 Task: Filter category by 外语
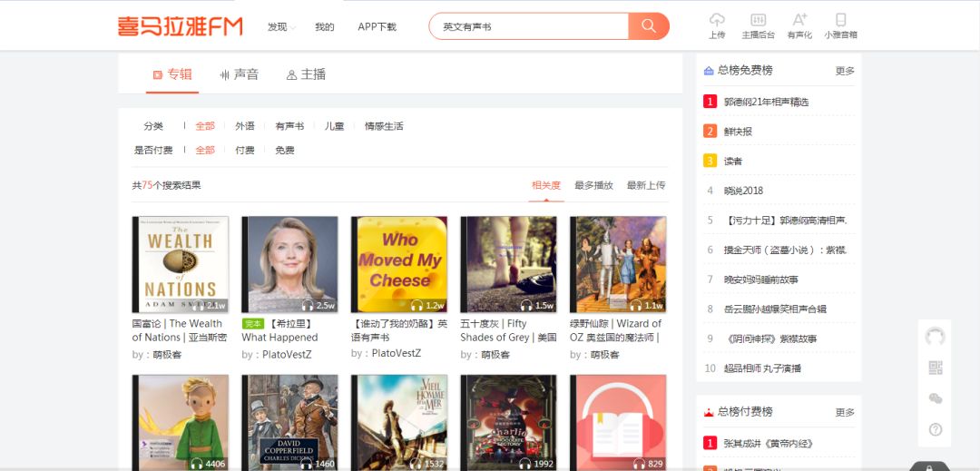pos(245,126)
